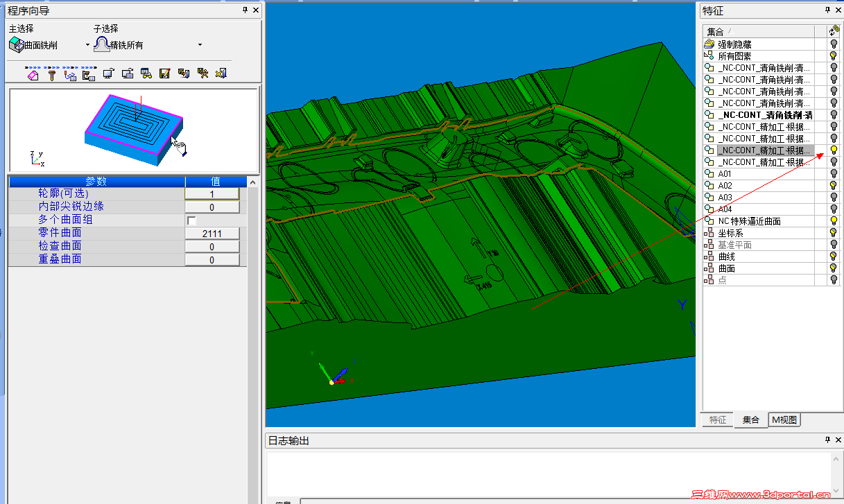Image resolution: width=844 pixels, height=504 pixels.
Task: Toggle lightbulb visibility for 曲面
Action: click(x=834, y=268)
